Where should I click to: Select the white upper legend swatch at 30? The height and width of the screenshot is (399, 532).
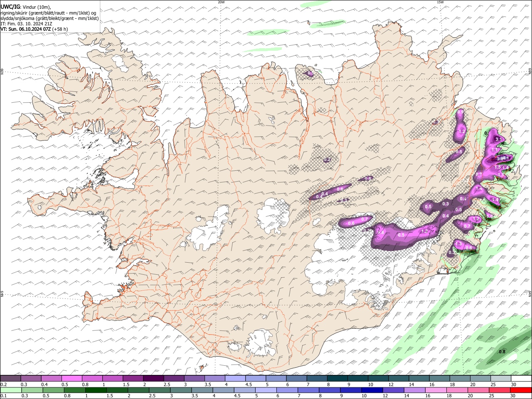point(521,378)
